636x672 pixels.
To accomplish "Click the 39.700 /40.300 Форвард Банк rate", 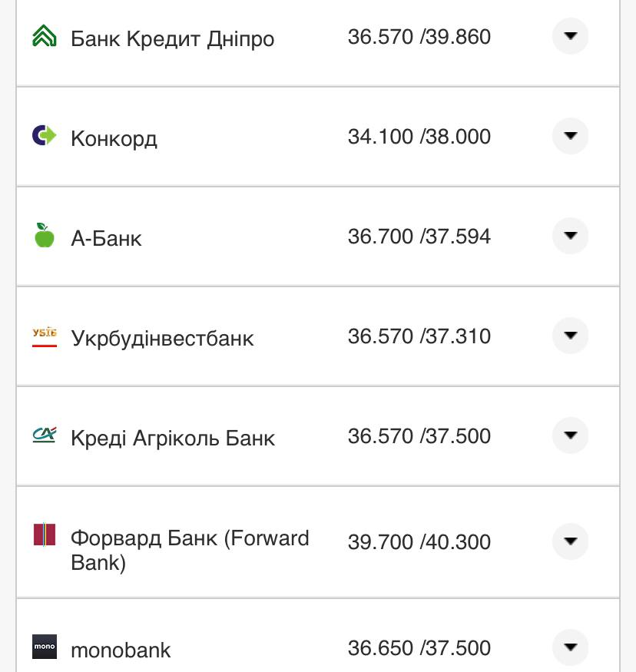I will click(x=420, y=541).
